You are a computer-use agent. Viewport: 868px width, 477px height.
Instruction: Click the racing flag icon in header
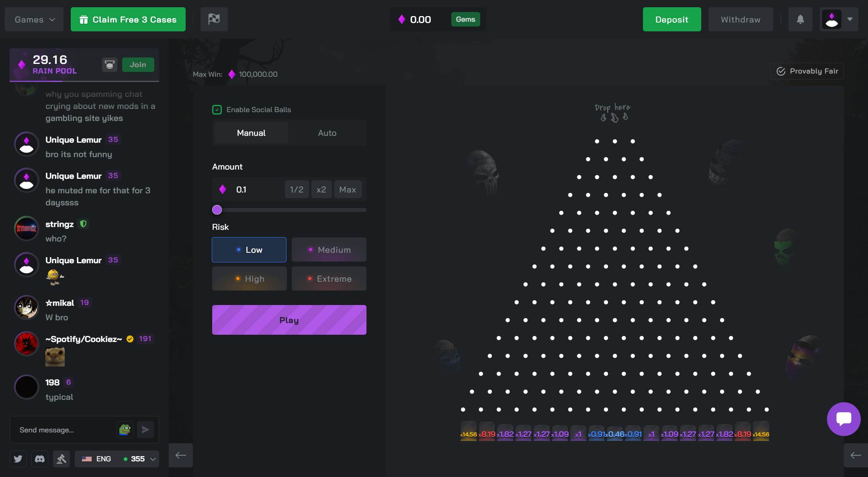pos(214,19)
